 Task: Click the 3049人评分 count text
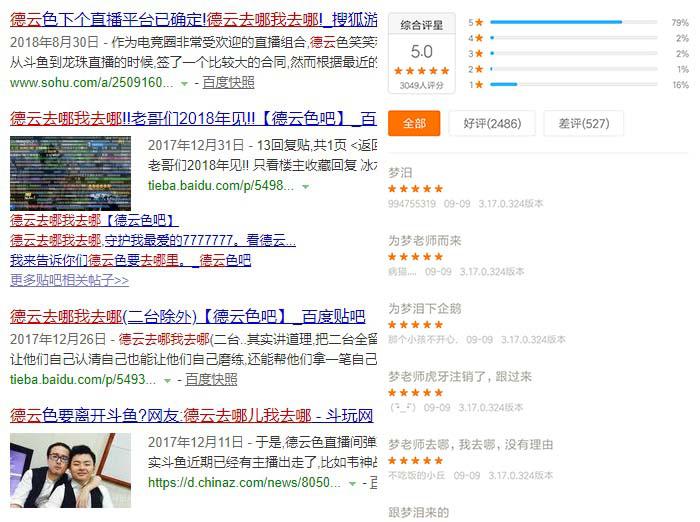click(421, 85)
